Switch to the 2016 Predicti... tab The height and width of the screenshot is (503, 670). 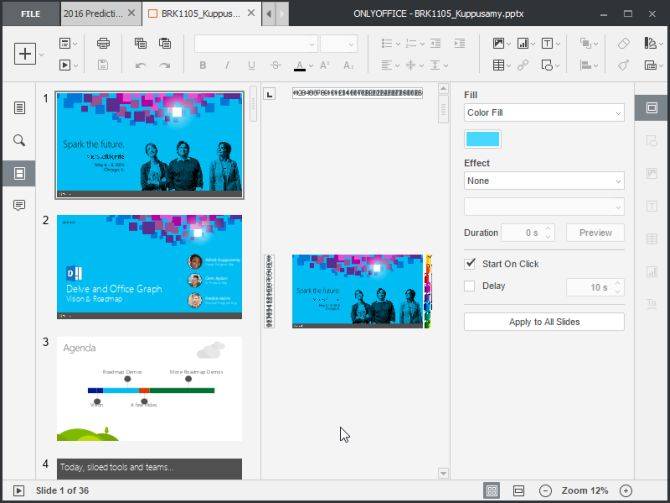93,14
